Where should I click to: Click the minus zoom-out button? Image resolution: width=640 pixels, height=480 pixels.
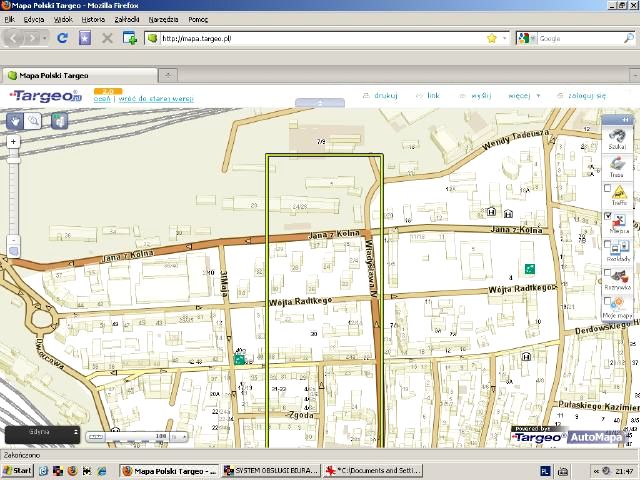(13, 240)
